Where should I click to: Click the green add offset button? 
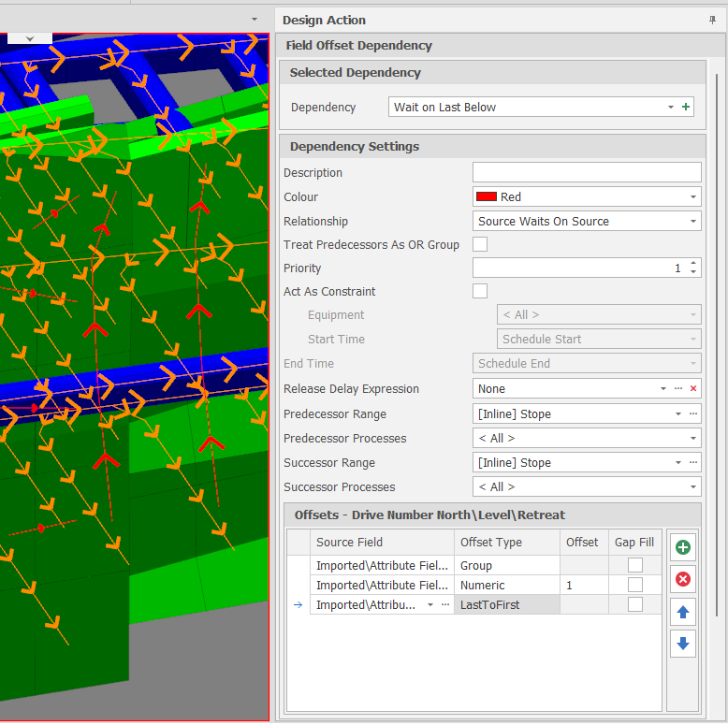(x=683, y=548)
